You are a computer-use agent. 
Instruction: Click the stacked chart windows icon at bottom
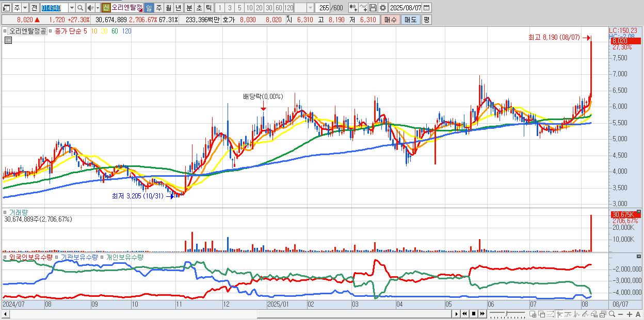click(x=603, y=314)
